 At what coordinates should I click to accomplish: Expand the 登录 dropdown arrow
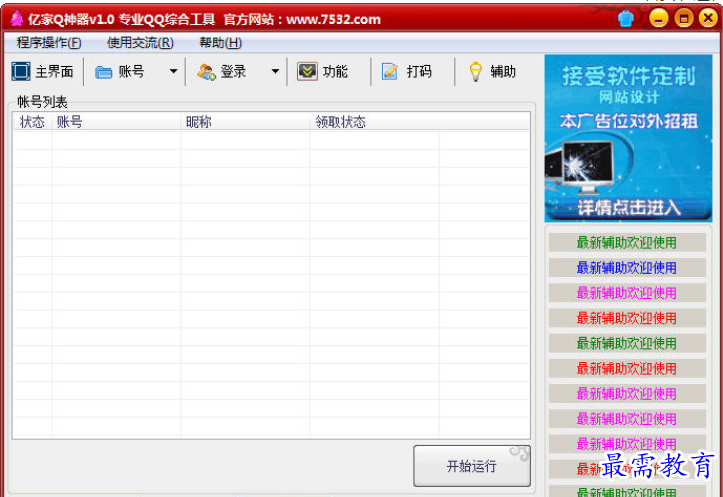click(275, 71)
